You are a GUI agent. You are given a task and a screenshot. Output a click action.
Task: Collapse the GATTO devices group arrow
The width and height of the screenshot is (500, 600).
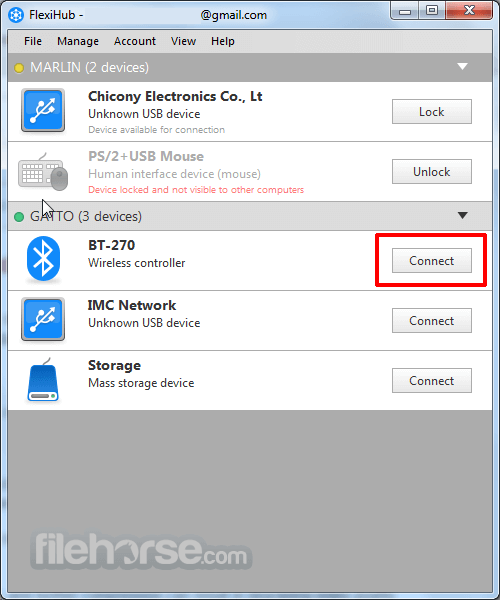pyautogui.click(x=463, y=215)
